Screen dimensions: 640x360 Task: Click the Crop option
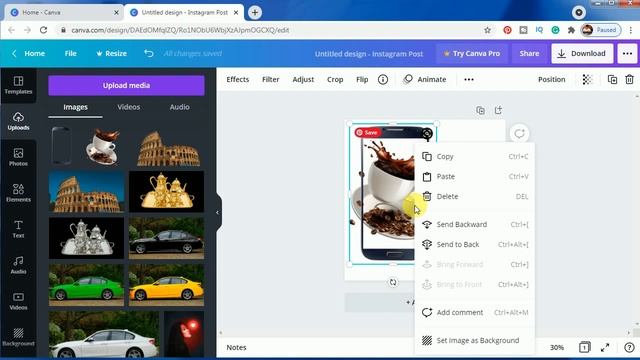click(x=335, y=80)
